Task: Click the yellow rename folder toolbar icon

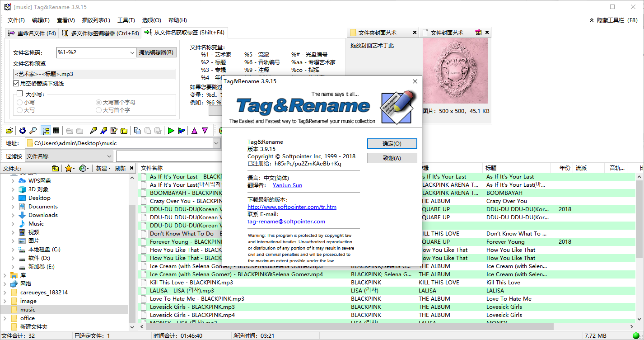Action: tap(124, 131)
